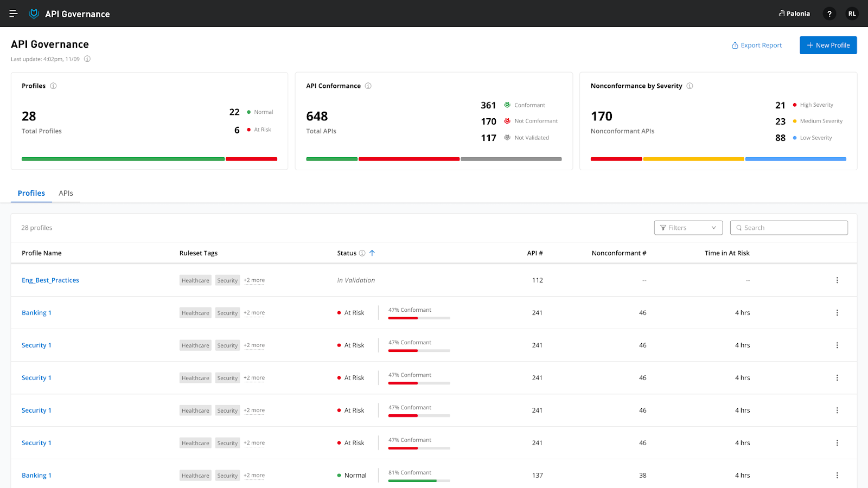Expand "+2 more" tags for Eng_Best_Practices
This screenshot has width=868, height=488.
[x=253, y=280]
